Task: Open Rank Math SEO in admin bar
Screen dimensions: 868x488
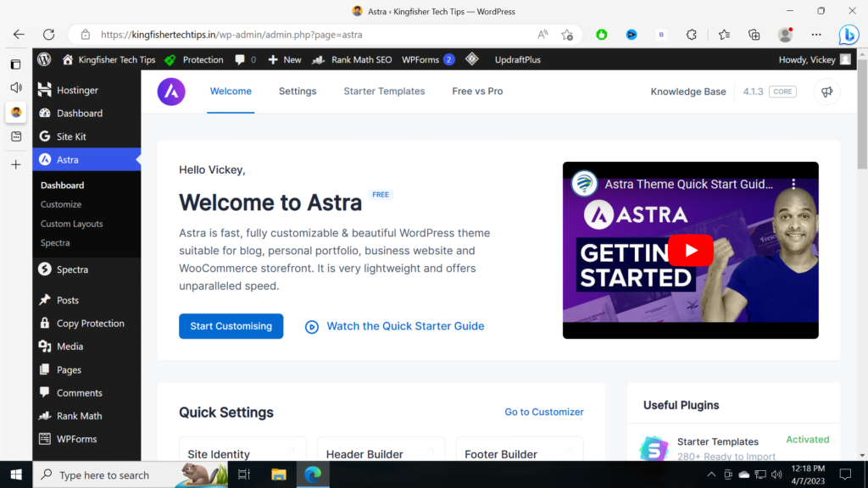Action: coord(352,59)
